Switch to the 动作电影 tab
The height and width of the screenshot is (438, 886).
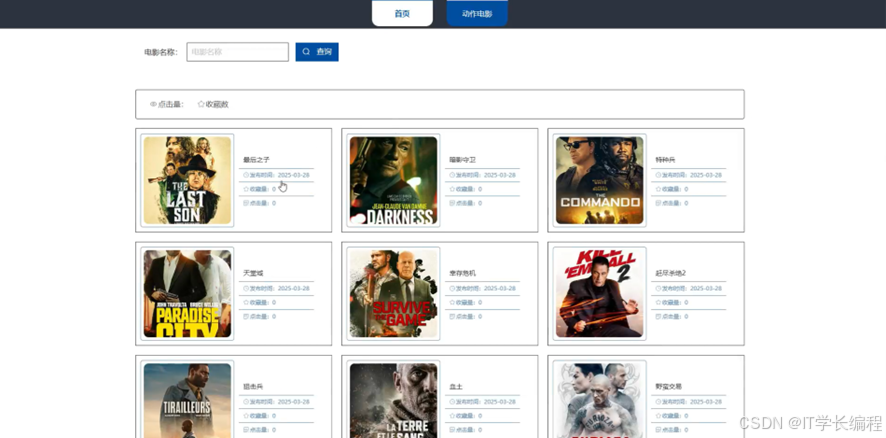pos(477,14)
